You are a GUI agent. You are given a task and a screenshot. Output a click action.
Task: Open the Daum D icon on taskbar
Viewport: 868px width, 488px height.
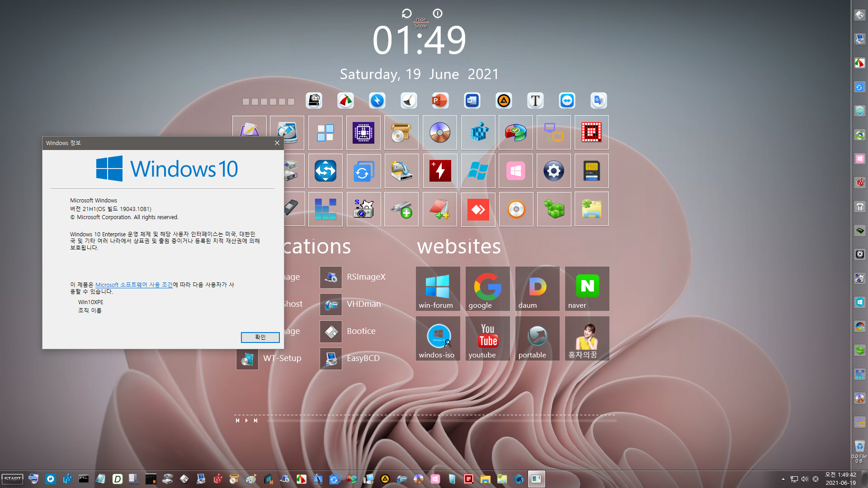pyautogui.click(x=117, y=479)
